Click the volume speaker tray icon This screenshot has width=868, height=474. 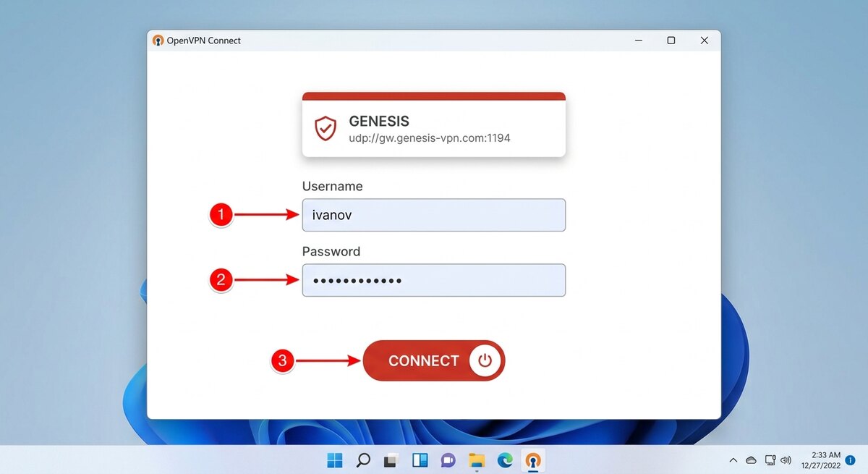point(786,460)
